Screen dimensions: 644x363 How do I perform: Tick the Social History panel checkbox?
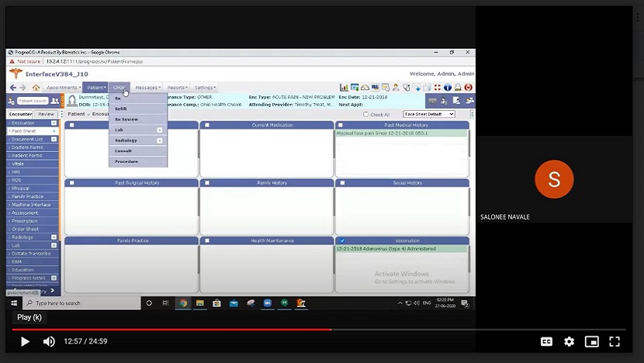342,183
